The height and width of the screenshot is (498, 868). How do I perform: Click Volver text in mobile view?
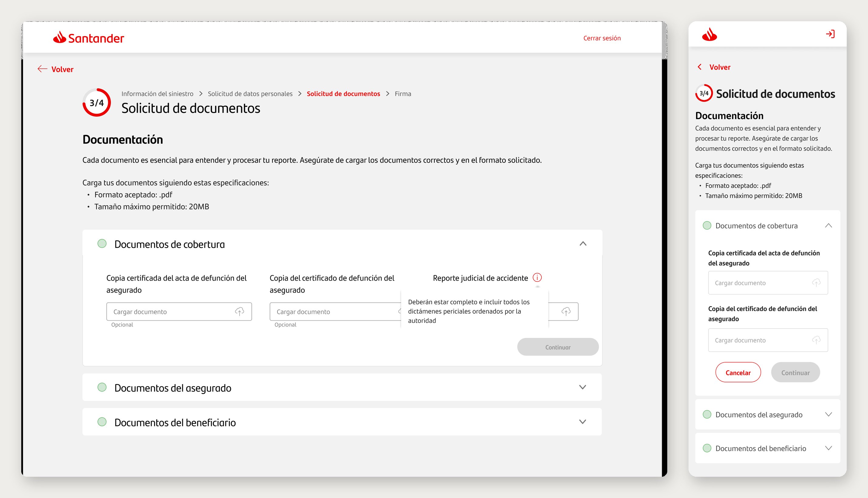pos(720,67)
